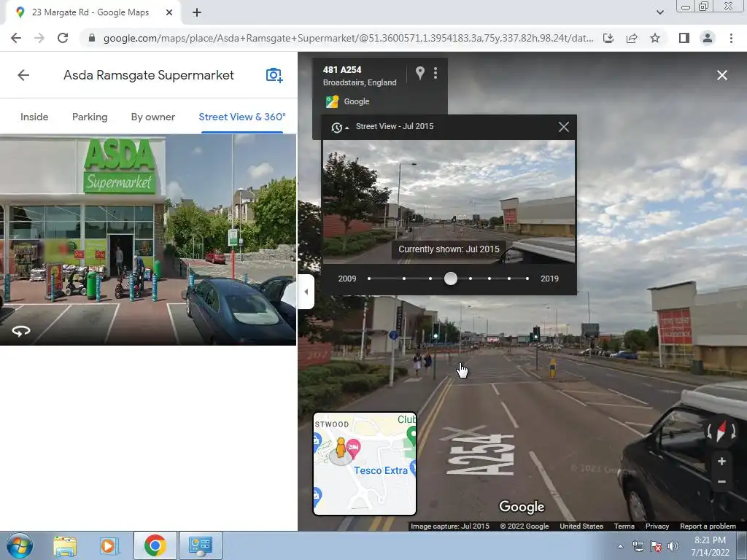
Task: Select the Street View & 360° tab
Action: (x=242, y=117)
